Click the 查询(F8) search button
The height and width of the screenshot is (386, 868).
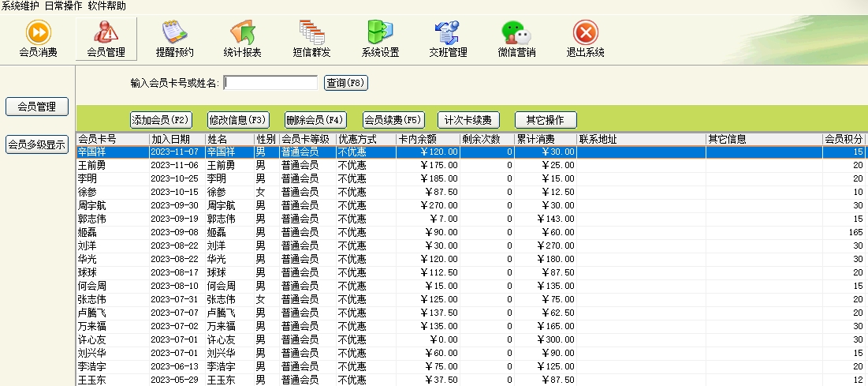[x=346, y=83]
